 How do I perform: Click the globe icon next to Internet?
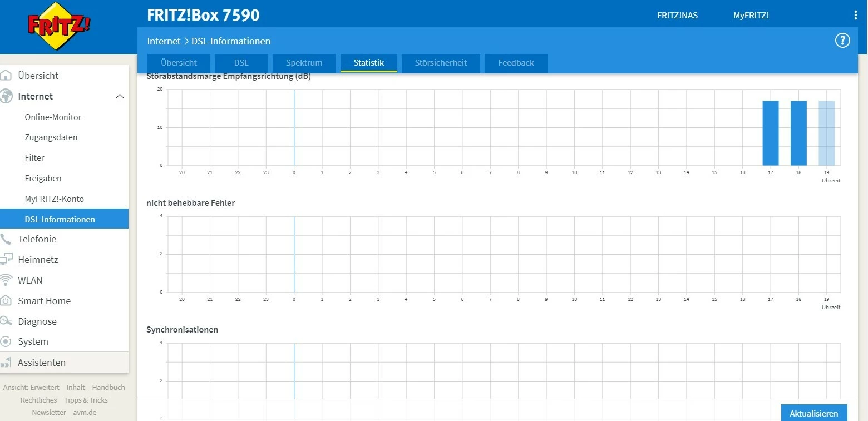(x=6, y=96)
